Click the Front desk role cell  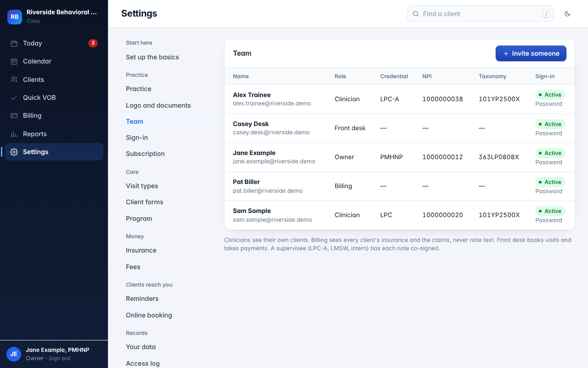[x=350, y=128]
